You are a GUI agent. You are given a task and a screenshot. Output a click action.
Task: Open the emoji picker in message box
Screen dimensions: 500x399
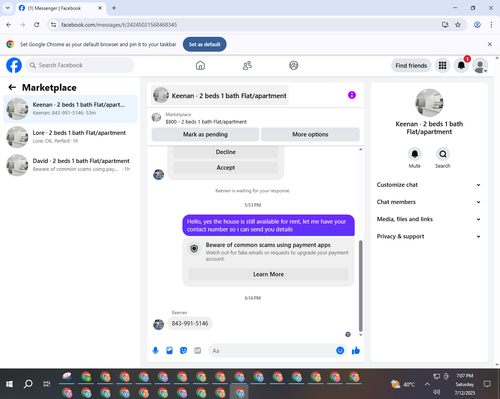340,350
